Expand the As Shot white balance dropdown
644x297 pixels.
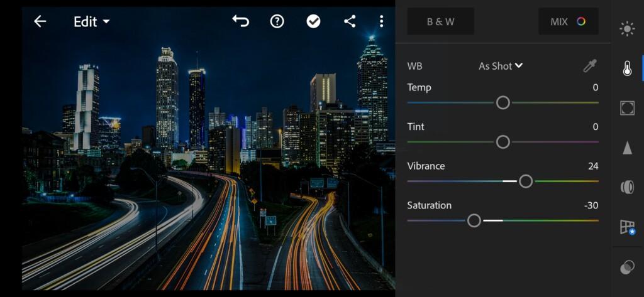[x=501, y=66]
